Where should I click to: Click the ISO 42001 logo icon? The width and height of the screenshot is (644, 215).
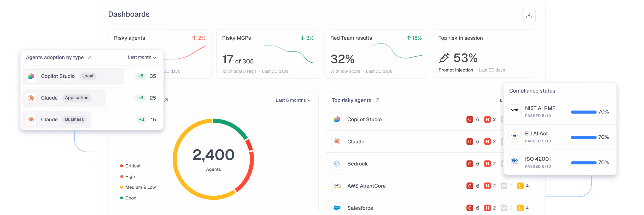[514, 161]
